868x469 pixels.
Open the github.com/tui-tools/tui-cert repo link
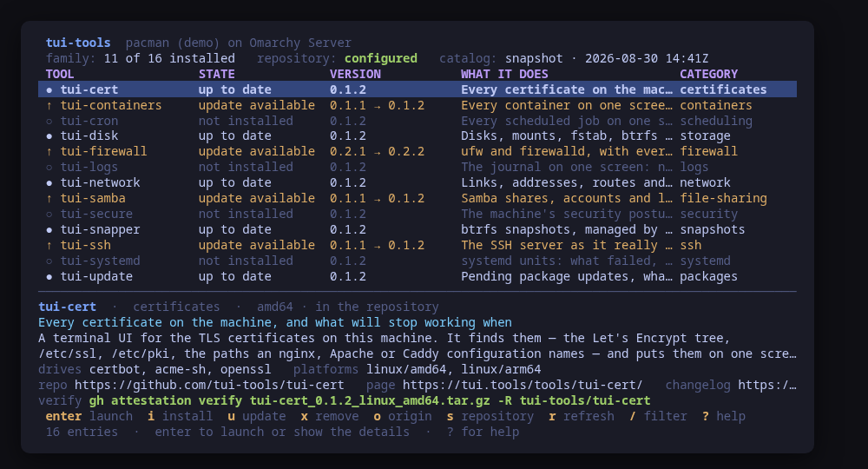[x=209, y=385]
